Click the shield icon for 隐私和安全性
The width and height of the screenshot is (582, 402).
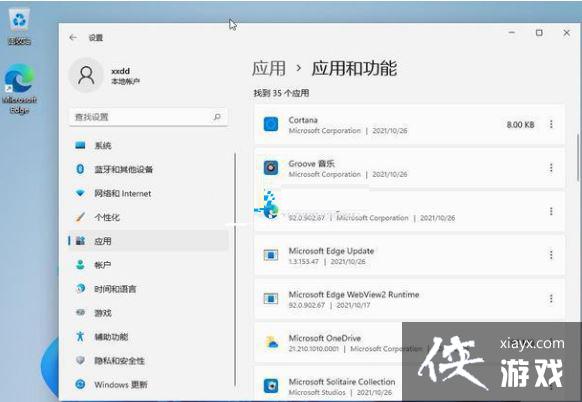pos(80,360)
